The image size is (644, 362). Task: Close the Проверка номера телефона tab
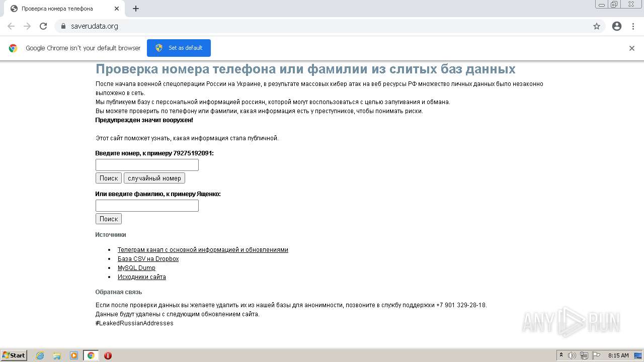click(x=117, y=9)
